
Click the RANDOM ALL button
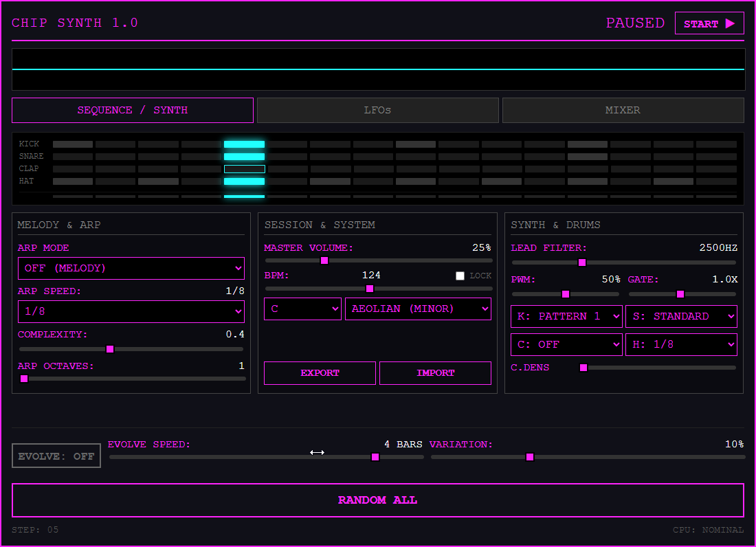pyautogui.click(x=378, y=500)
